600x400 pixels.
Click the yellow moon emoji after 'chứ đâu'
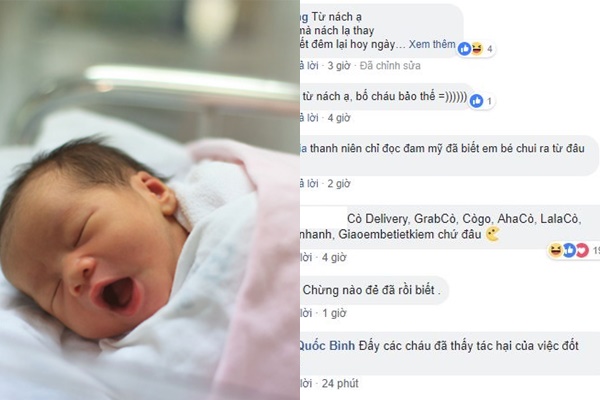[492, 234]
